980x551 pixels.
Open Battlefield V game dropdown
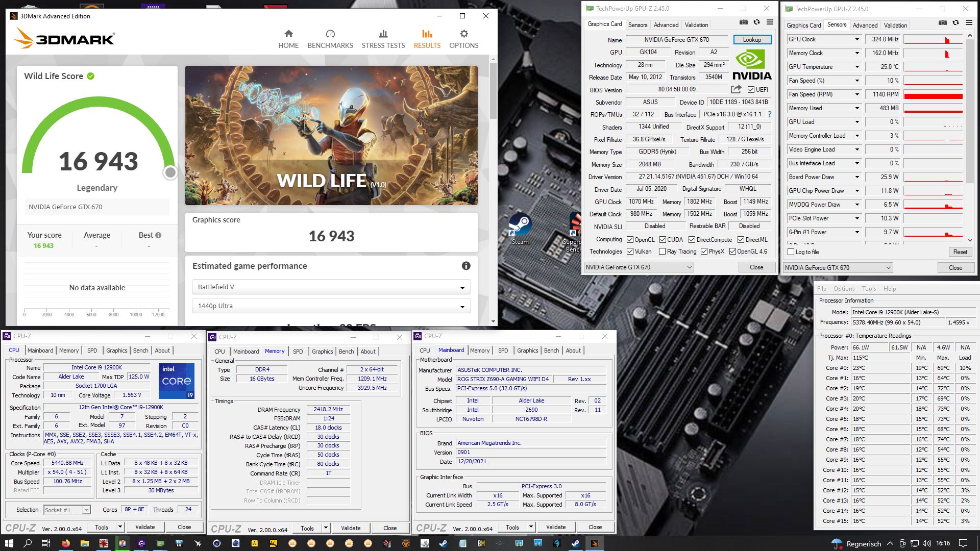[331, 287]
